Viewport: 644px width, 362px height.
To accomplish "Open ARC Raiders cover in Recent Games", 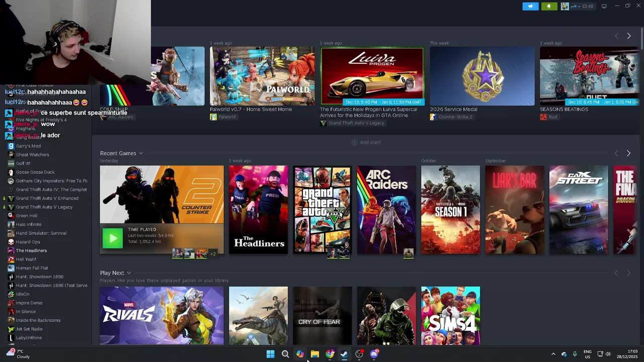I will 386,210.
